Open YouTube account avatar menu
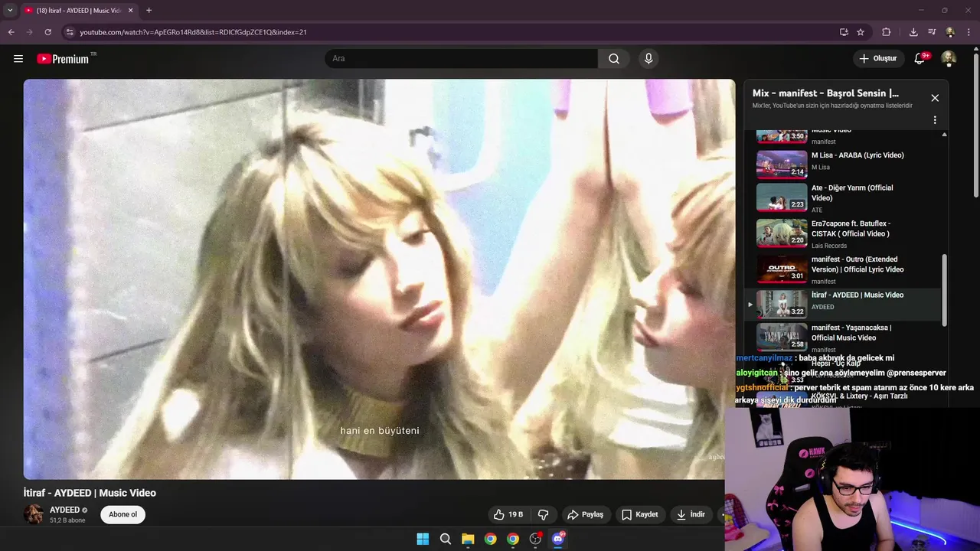 pos(949,59)
